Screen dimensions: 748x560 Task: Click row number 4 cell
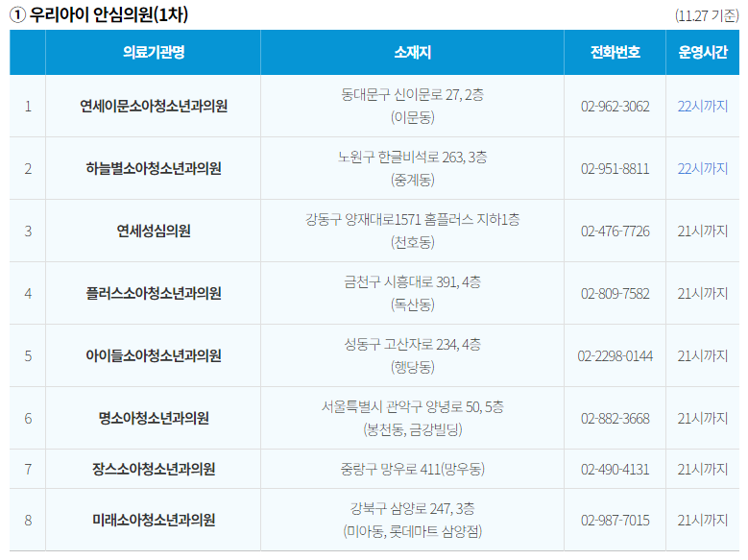pos(28,293)
